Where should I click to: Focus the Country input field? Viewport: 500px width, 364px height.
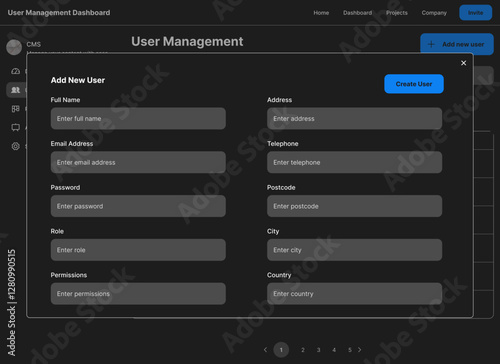tap(354, 293)
